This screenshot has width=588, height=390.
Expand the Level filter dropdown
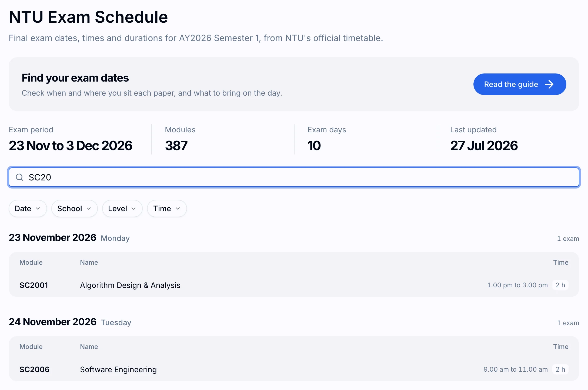[x=122, y=209]
